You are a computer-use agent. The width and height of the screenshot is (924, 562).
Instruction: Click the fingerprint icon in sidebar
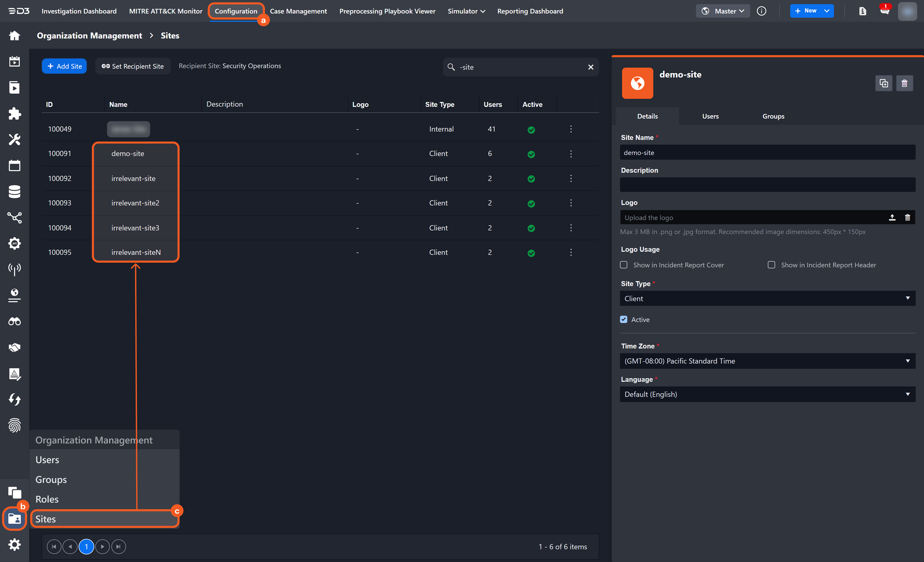(x=14, y=425)
